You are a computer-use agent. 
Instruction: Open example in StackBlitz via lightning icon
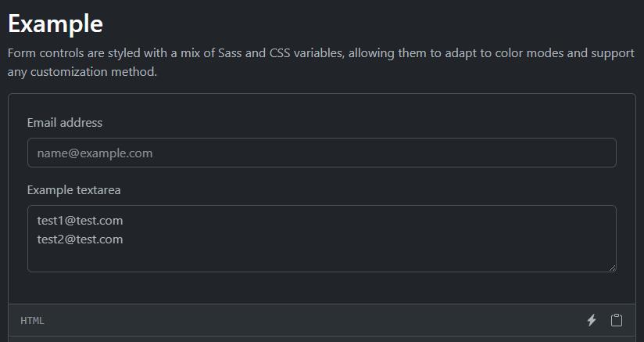point(592,320)
